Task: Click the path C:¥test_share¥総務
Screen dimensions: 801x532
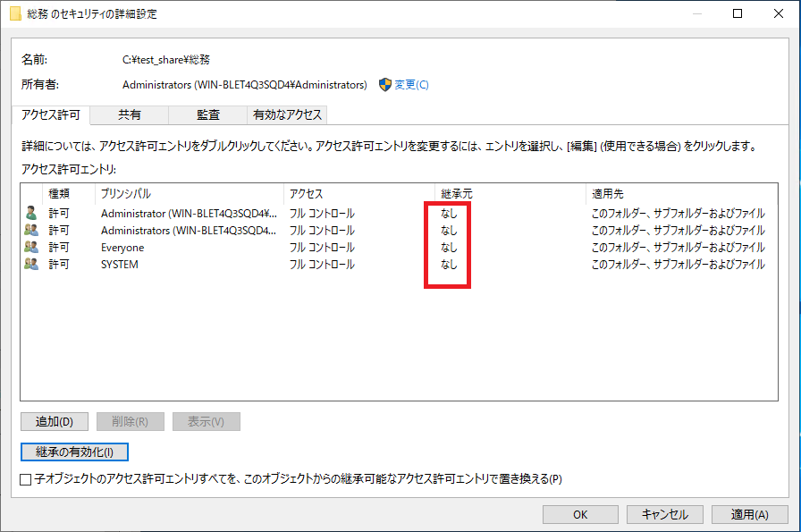Action: (x=166, y=60)
